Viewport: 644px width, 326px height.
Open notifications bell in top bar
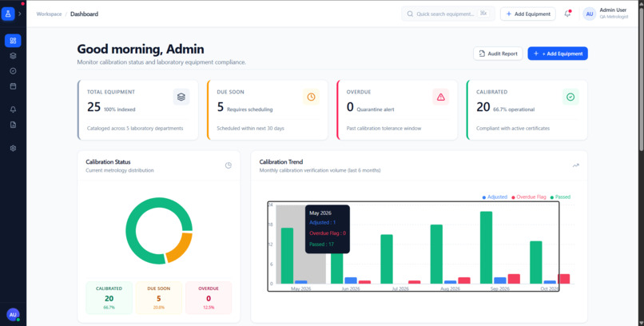pyautogui.click(x=567, y=14)
